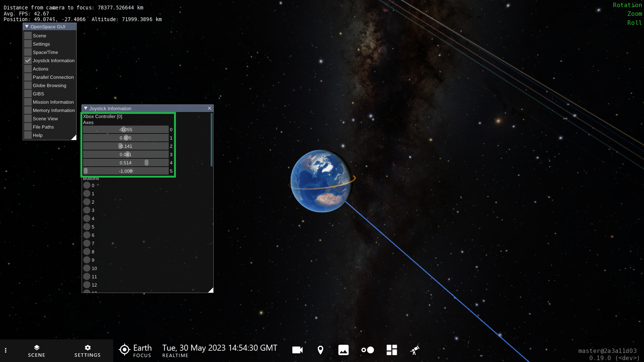Click joystick button 12 indicator

click(x=87, y=285)
